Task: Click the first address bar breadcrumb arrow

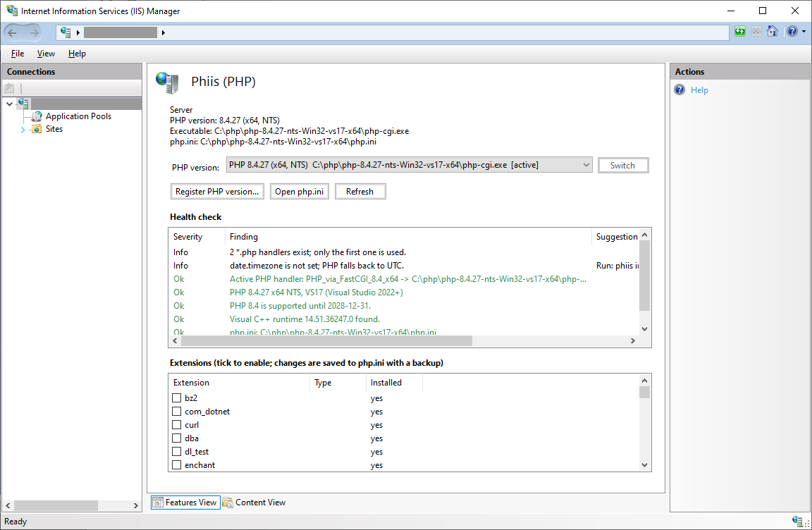Action: click(78, 32)
